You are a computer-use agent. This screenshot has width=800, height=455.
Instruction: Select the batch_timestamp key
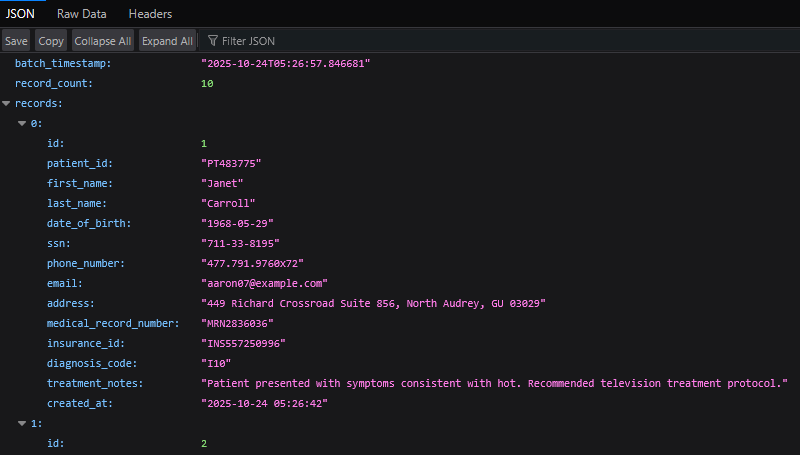pos(62,63)
